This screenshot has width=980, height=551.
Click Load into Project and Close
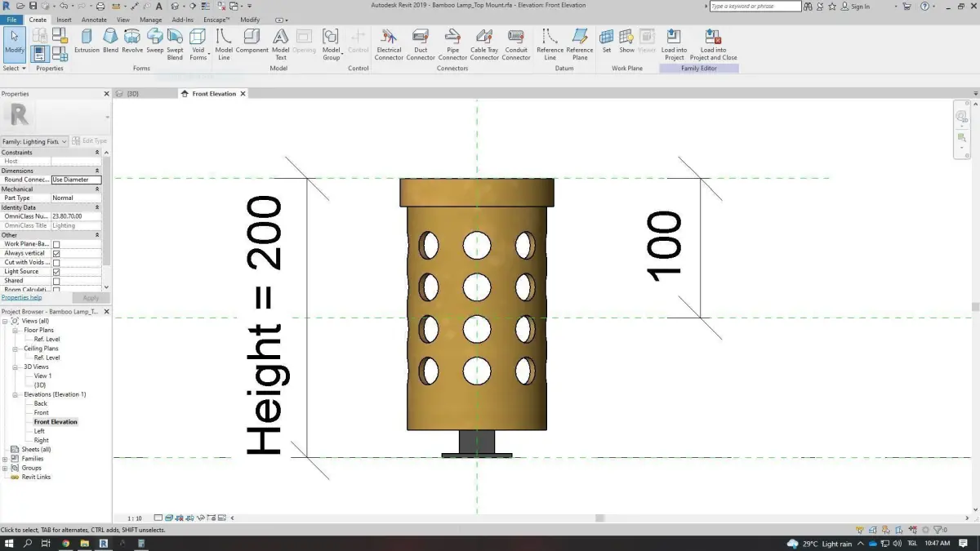pyautogui.click(x=713, y=45)
